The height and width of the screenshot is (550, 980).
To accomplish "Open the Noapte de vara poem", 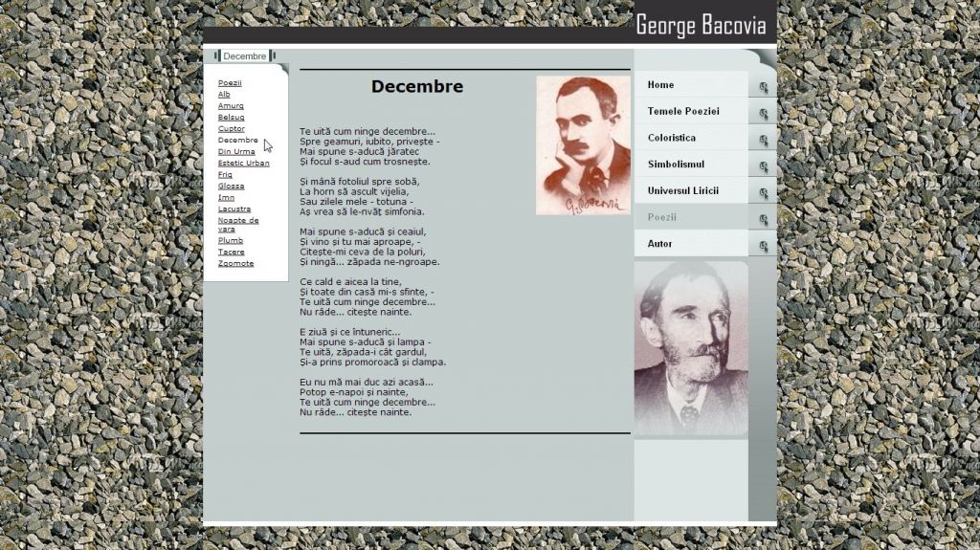I will click(x=237, y=224).
